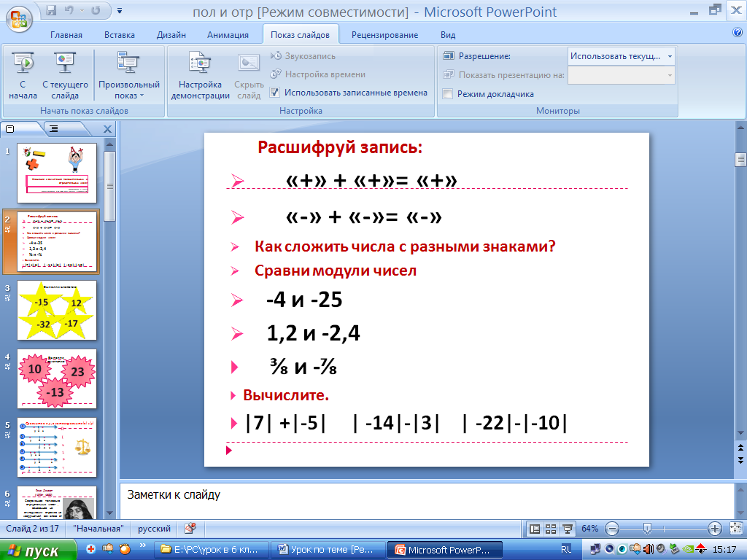Open the Office button menu
This screenshot has width=747, height=560.
tap(18, 18)
